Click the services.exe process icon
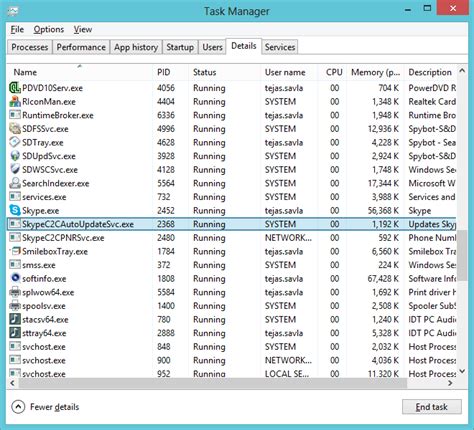Screen dimensions: 474x430 [x=15, y=197]
